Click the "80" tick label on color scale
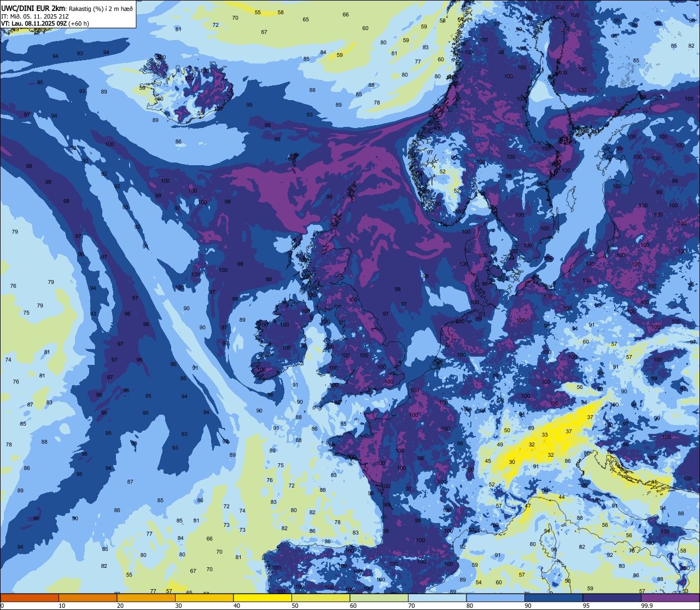The height and width of the screenshot is (610, 700). (x=470, y=606)
